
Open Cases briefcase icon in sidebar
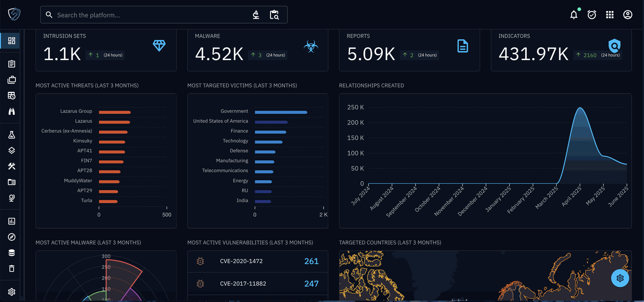[12, 80]
